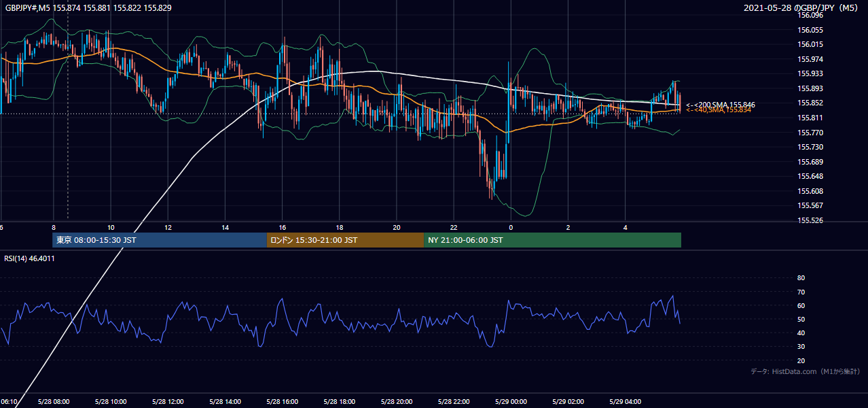
Task: Click the London 15:30-21:00 JST session bar
Action: [345, 240]
